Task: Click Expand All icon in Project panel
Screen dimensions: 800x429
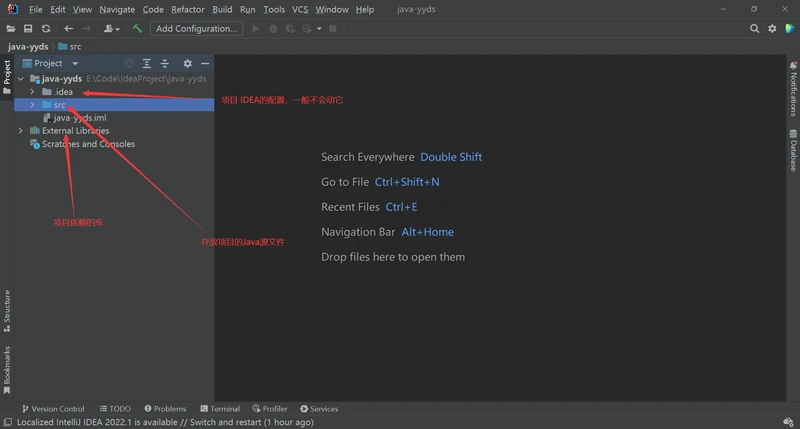Action: click(x=147, y=63)
